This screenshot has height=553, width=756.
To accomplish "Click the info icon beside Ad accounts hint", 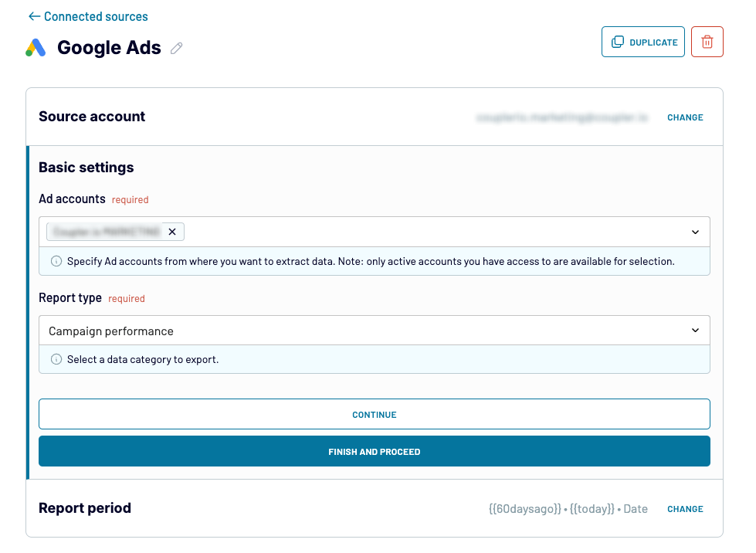I will tap(56, 261).
